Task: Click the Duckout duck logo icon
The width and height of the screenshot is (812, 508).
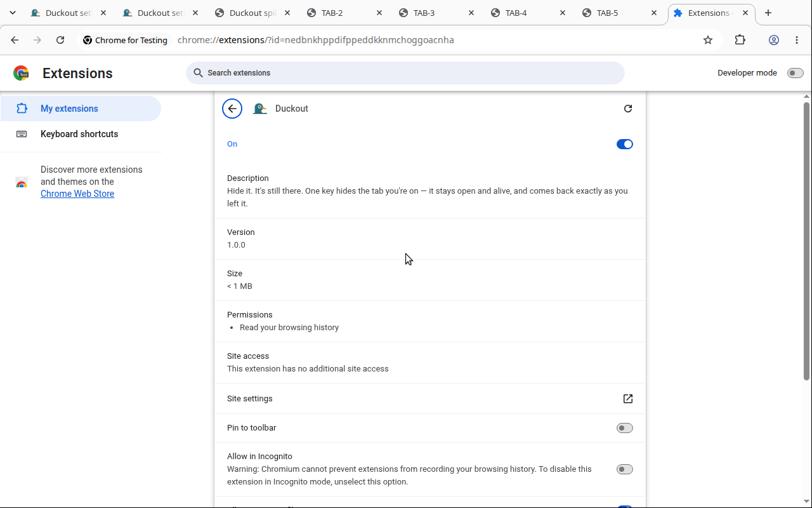Action: tap(259, 109)
